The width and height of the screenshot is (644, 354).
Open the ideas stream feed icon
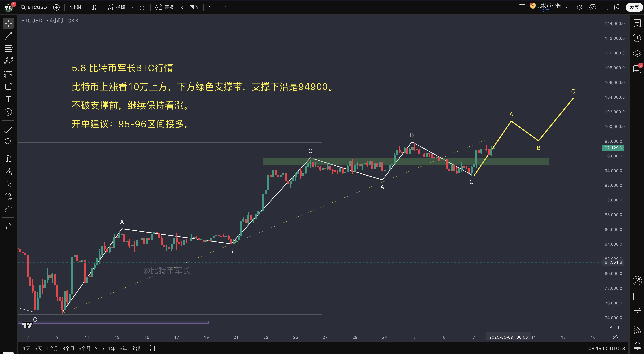click(637, 330)
